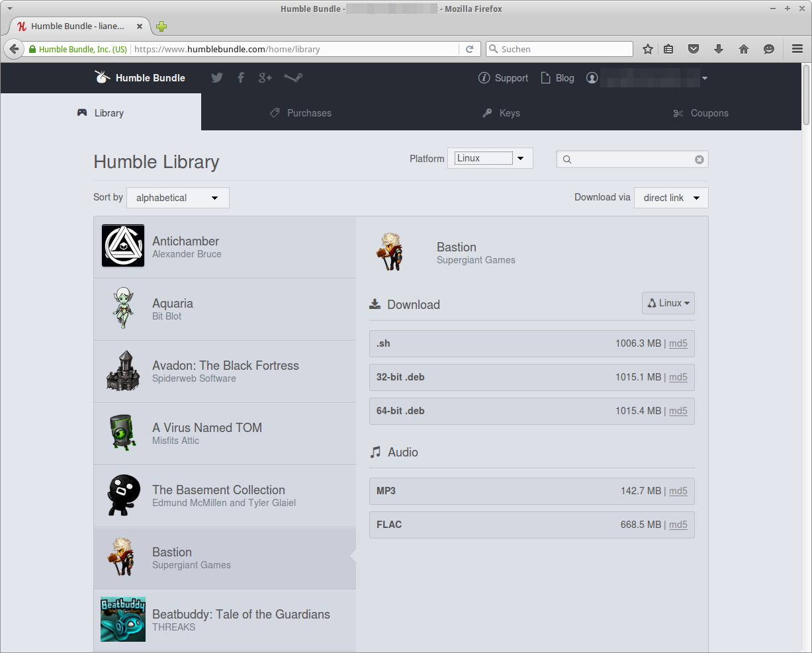Download the 64-bit .deb file

point(400,411)
